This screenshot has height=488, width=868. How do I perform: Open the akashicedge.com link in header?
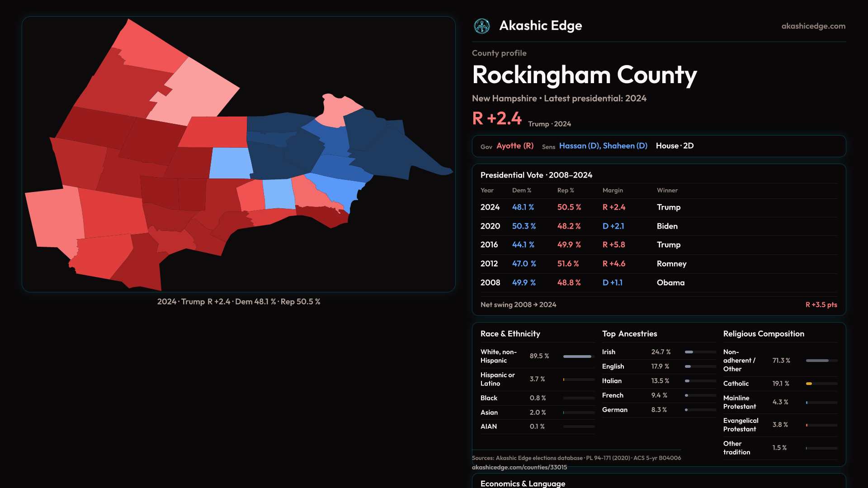tap(813, 26)
